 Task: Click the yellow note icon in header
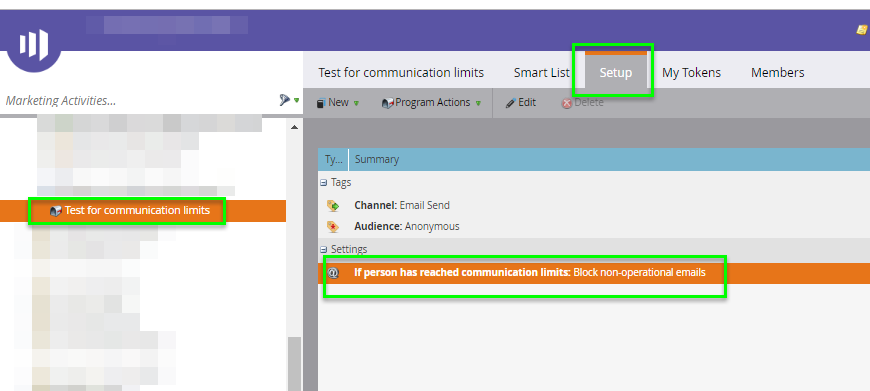tap(862, 29)
